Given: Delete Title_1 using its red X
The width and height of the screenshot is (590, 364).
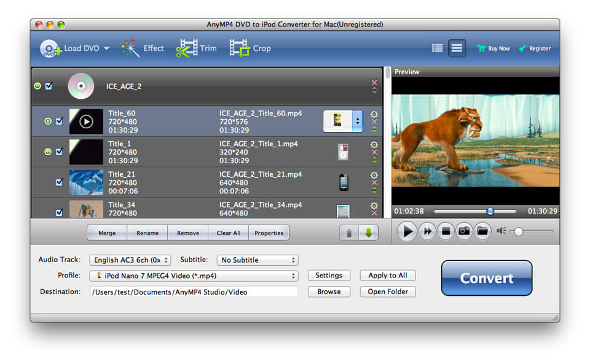Looking at the screenshot, I should [374, 152].
